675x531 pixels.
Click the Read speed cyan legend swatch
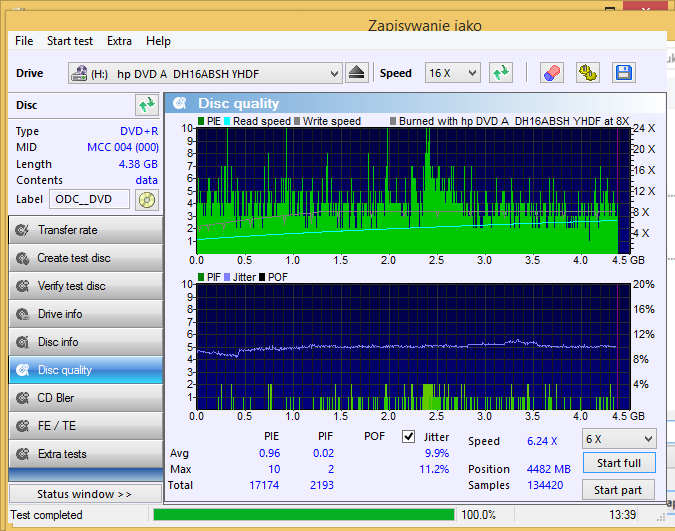227,121
